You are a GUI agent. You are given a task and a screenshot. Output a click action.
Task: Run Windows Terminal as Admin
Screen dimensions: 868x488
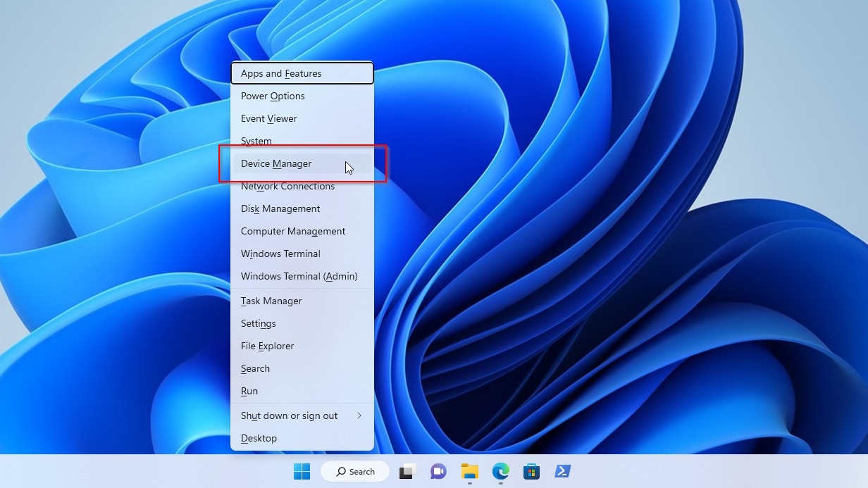pos(299,276)
